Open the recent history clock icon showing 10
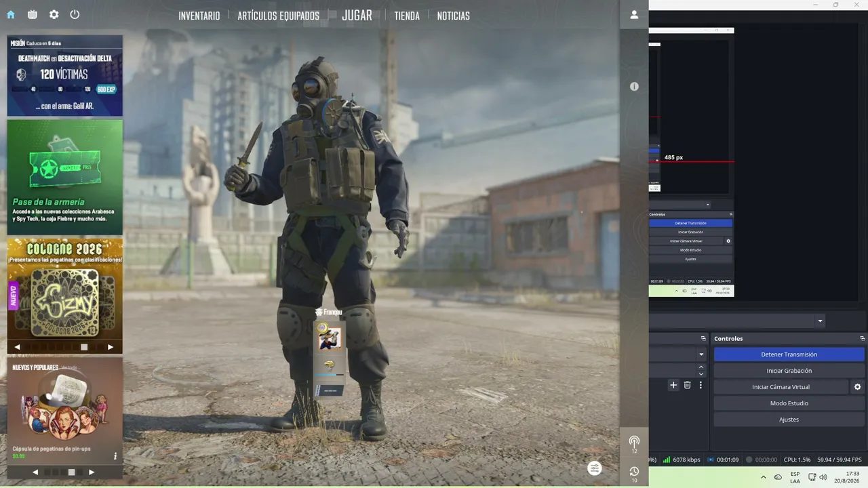This screenshot has width=868, height=488. coord(634,474)
